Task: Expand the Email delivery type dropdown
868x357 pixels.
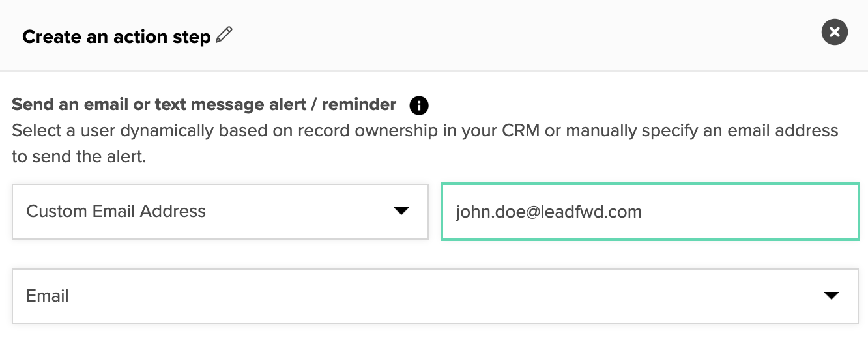Action: (435, 296)
